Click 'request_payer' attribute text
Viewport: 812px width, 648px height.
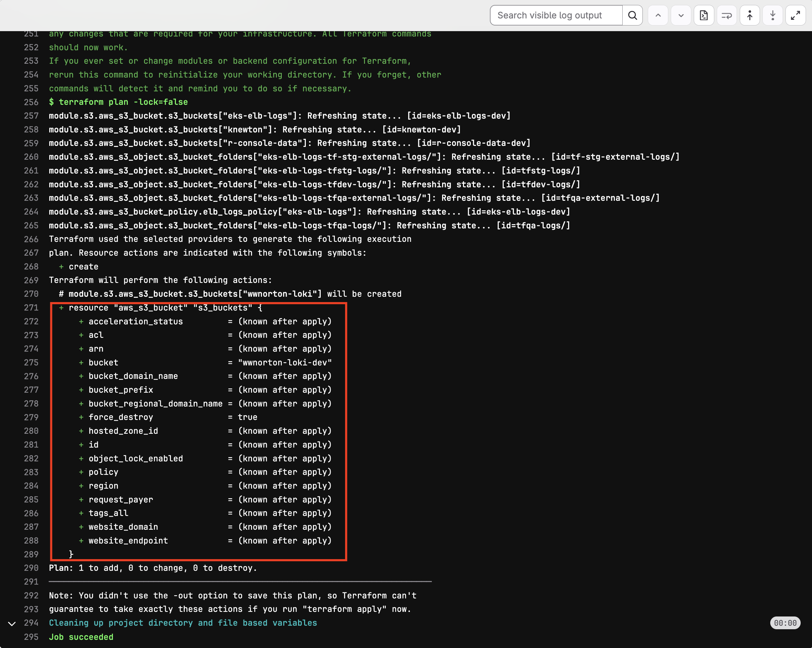[121, 500]
